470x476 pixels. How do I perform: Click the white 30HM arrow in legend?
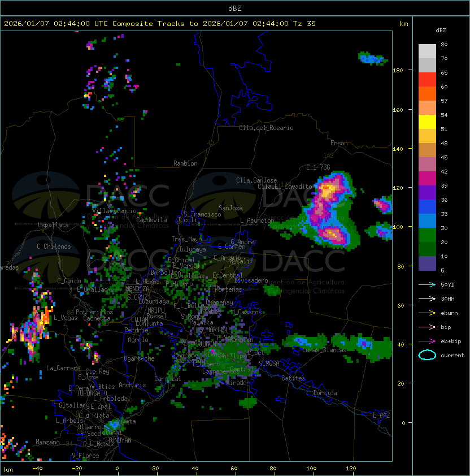pyautogui.click(x=427, y=298)
